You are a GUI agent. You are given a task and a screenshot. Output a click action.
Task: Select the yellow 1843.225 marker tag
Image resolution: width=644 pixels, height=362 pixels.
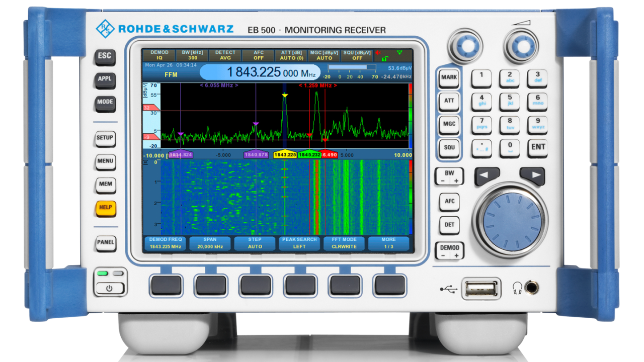click(285, 155)
